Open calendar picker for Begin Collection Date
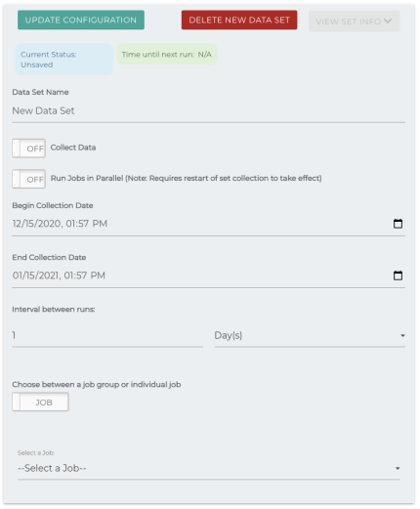The image size is (420, 509). (398, 224)
